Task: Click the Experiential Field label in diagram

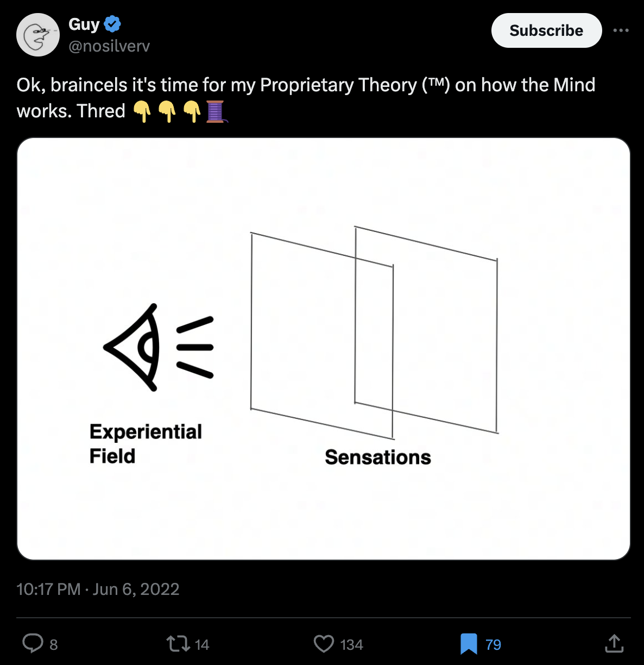Action: click(x=146, y=443)
